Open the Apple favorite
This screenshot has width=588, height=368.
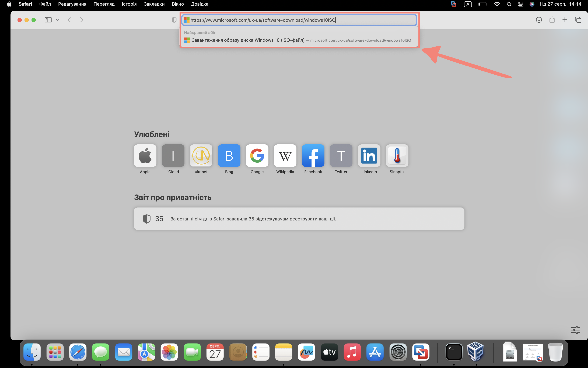[145, 156]
